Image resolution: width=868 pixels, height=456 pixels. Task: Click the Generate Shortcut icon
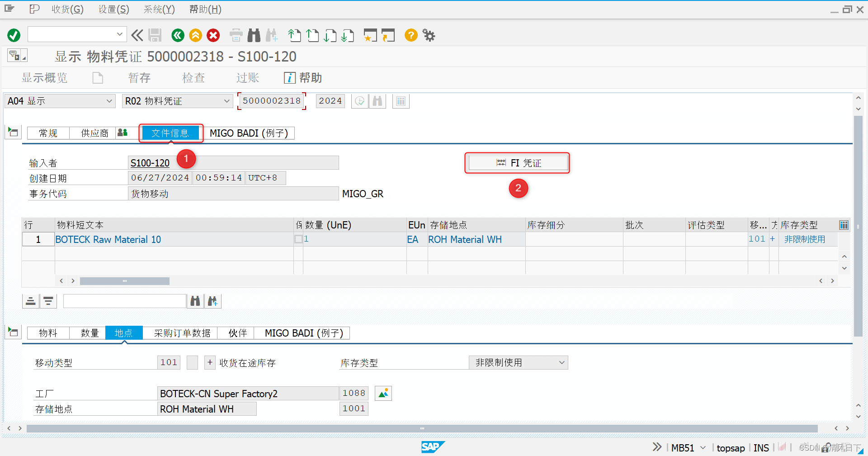point(388,35)
